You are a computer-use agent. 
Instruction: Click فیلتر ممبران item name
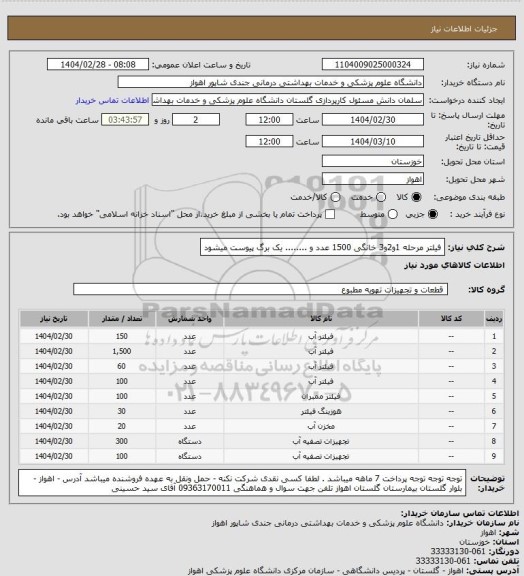point(321,397)
